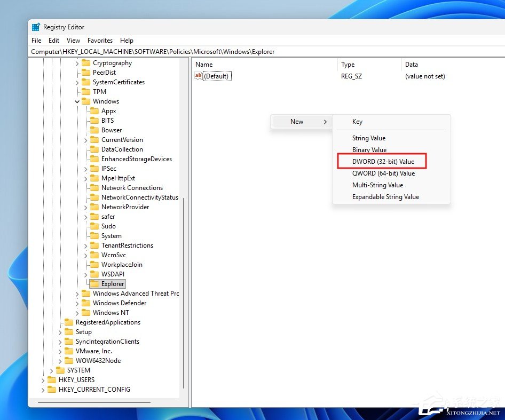Expand the NetworkProvider key
505x420 pixels.
(x=85, y=208)
